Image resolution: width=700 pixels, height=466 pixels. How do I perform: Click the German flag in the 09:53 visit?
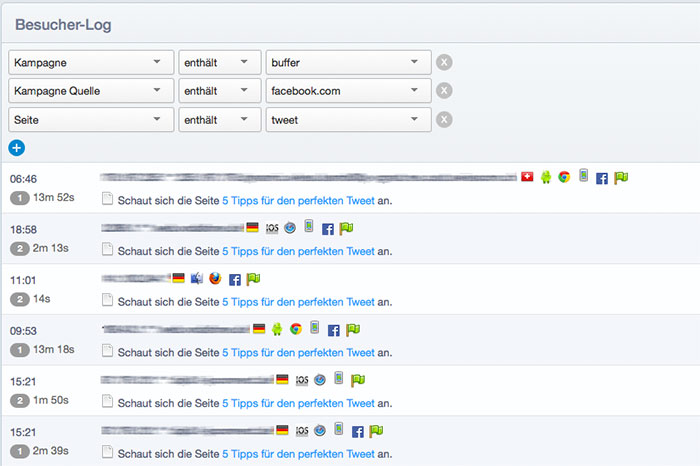pyautogui.click(x=259, y=329)
